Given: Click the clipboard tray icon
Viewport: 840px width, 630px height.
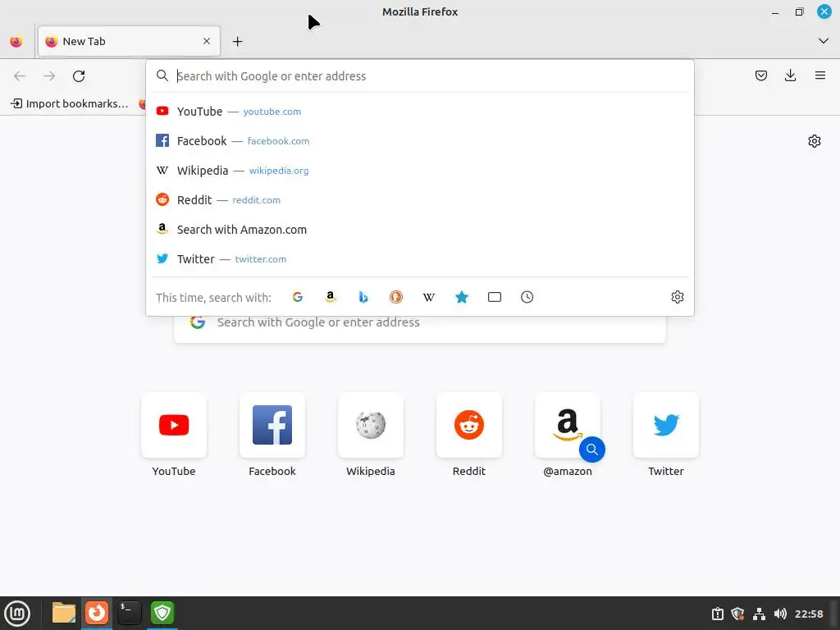Looking at the screenshot, I should tap(717, 614).
